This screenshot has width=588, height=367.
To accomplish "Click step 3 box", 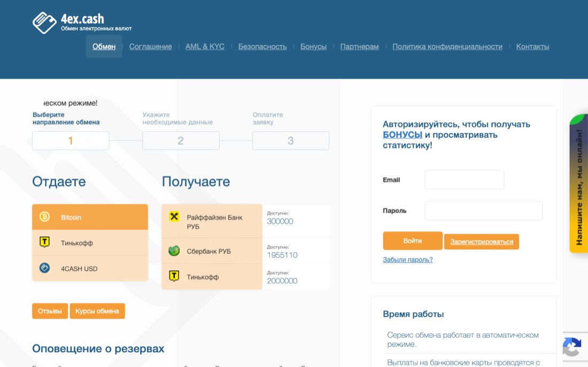I will coord(291,140).
